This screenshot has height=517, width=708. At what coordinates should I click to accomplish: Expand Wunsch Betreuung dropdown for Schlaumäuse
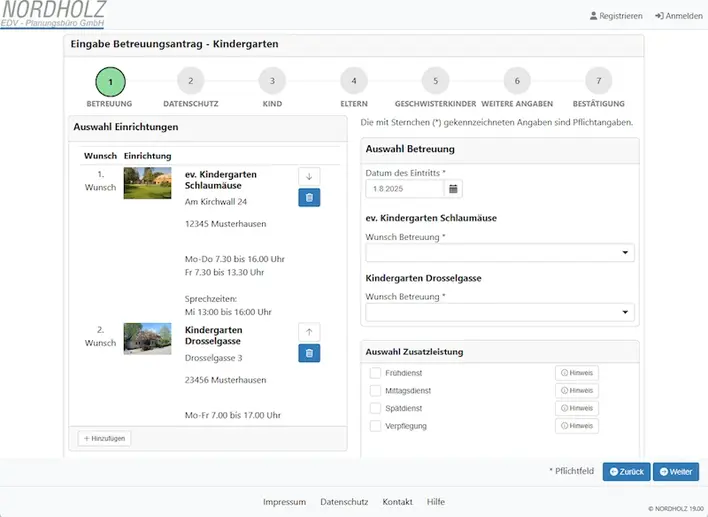click(500, 253)
